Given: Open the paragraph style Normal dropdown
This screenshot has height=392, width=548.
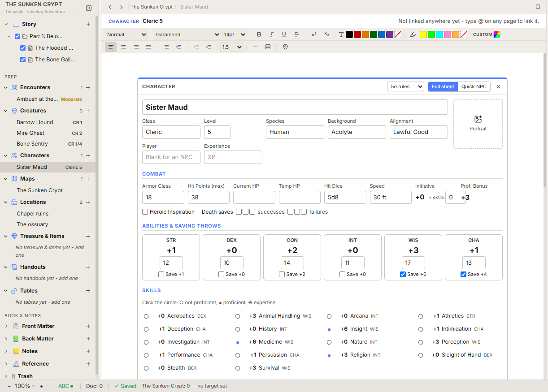Looking at the screenshot, I should click(126, 34).
